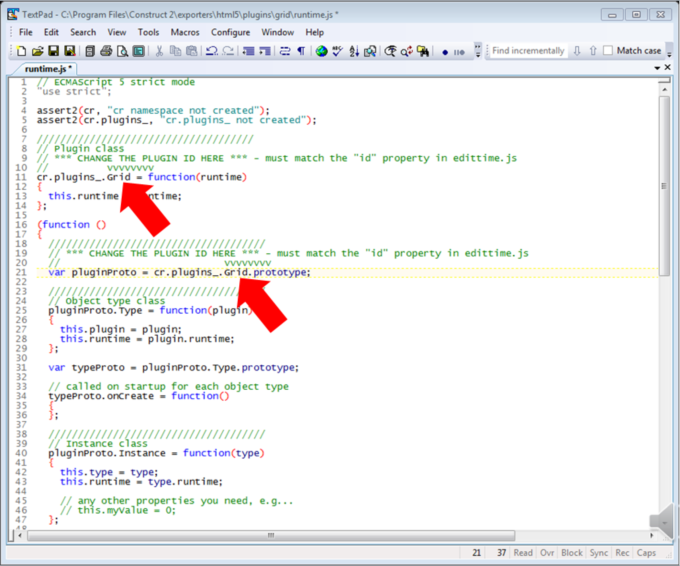
Task: Open Find in Files binoculars icon
Action: [x=423, y=51]
